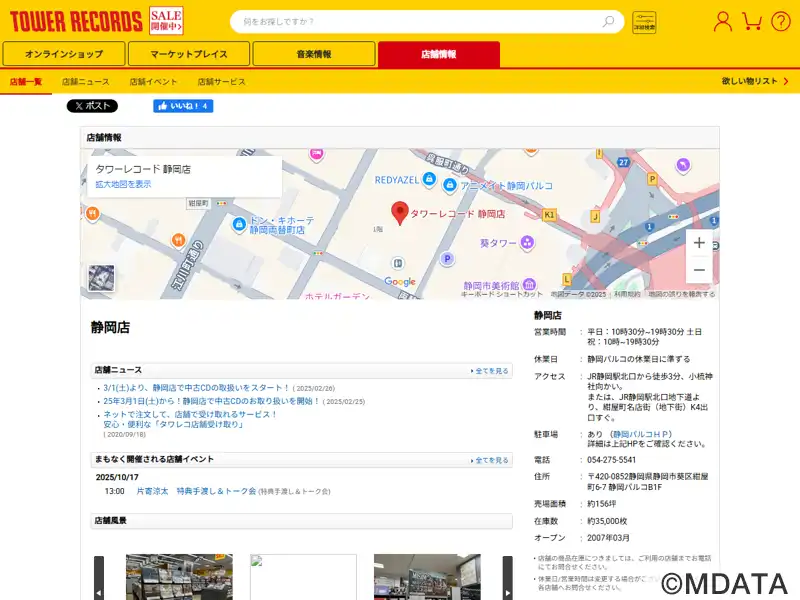Click the orange restaurant marker near 江川町通り
The width and height of the screenshot is (800, 600).
[x=178, y=239]
